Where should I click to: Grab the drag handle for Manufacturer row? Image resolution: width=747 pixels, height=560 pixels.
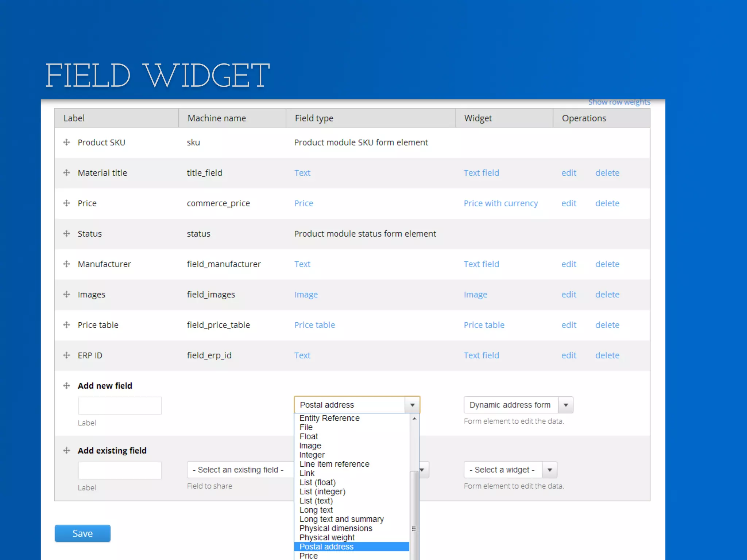coord(66,264)
